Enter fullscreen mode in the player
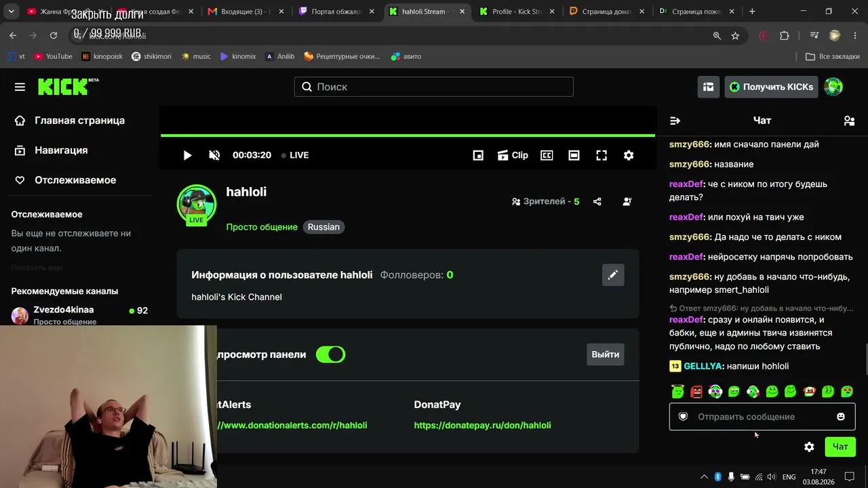This screenshot has height=488, width=868. pyautogui.click(x=601, y=155)
